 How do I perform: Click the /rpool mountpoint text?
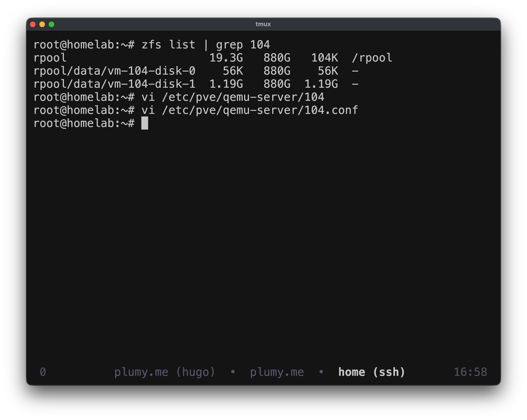click(x=372, y=58)
